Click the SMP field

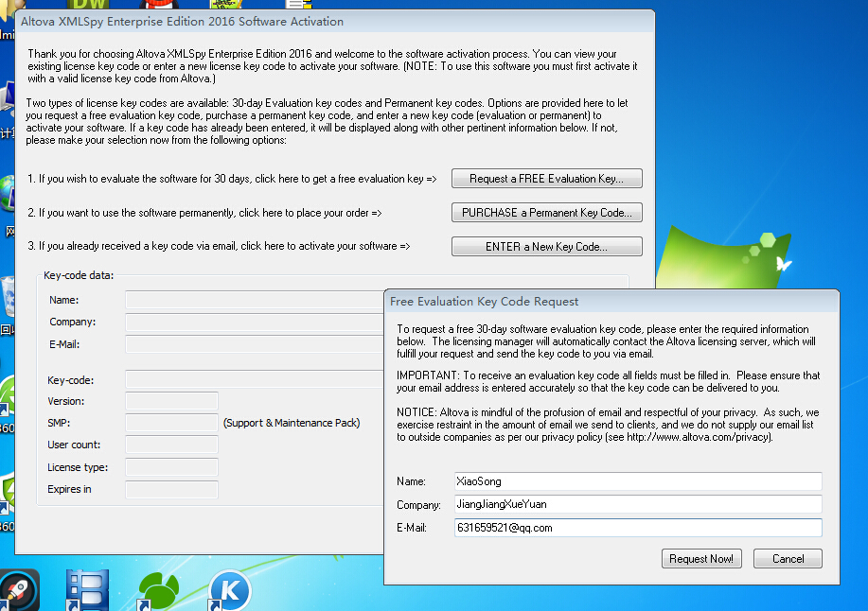tap(171, 423)
